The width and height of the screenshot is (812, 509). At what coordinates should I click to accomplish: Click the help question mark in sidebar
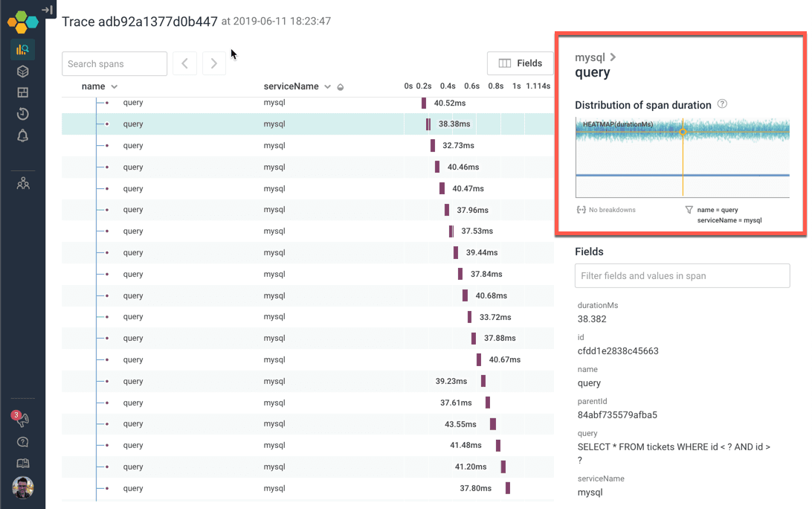tap(22, 442)
